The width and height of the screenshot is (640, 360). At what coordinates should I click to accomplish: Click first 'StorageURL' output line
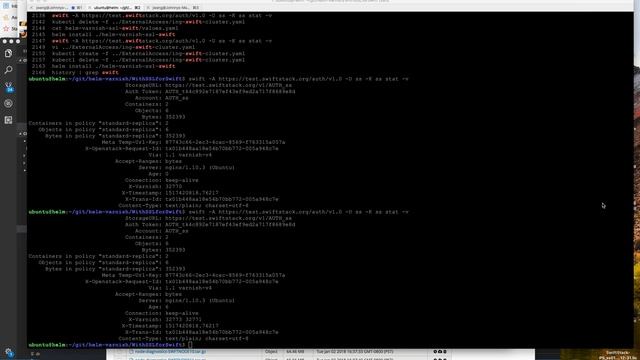click(209, 85)
